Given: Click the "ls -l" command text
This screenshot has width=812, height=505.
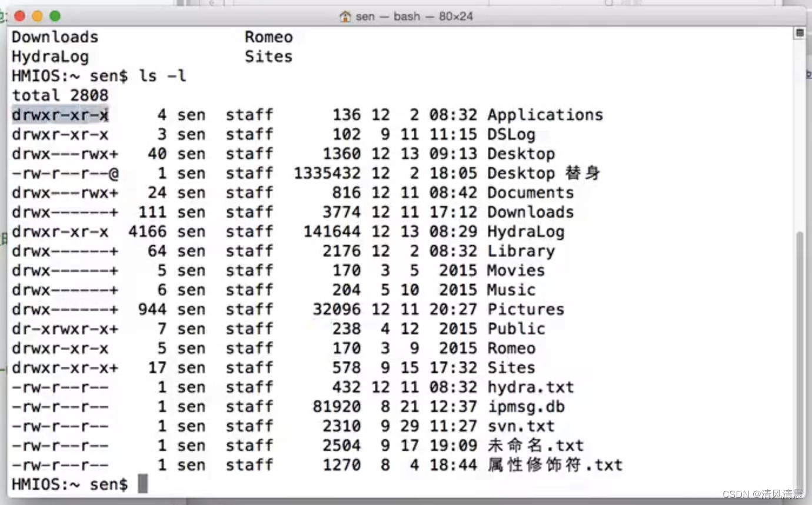Looking at the screenshot, I should [162, 76].
